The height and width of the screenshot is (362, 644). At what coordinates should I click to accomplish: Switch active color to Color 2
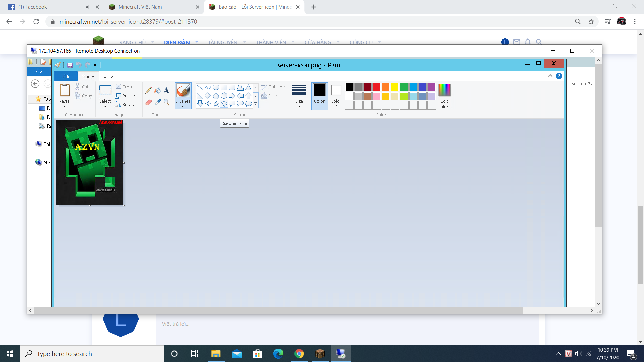click(336, 96)
